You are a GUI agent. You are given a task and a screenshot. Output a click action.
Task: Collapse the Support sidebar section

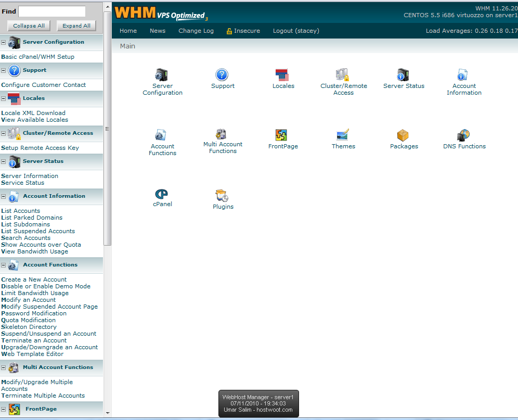coord(3,70)
